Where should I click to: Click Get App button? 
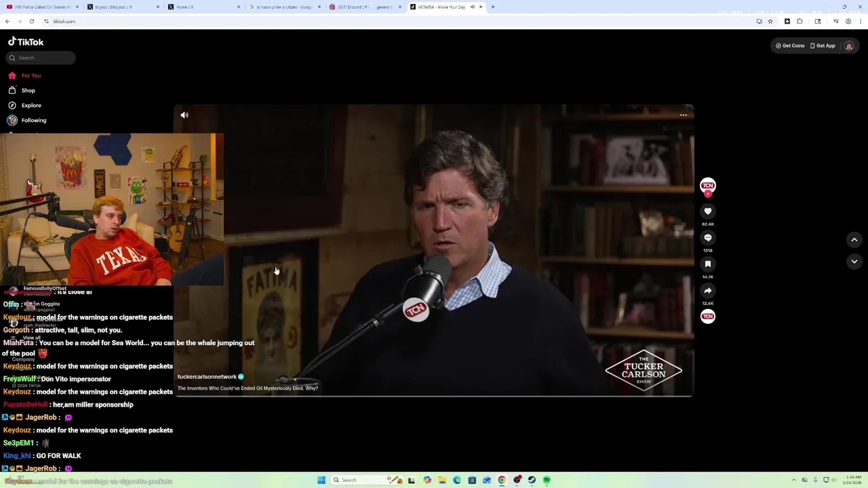823,45
